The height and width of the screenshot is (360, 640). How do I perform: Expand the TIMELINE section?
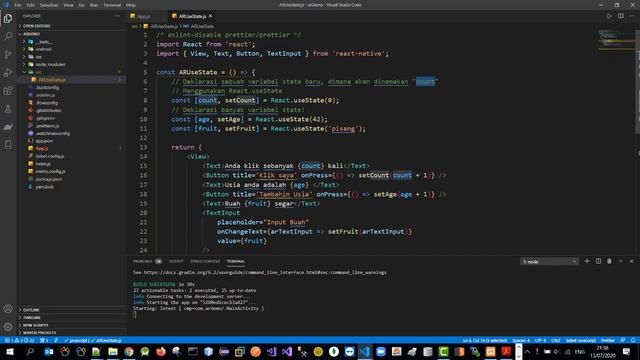[x=31, y=318]
